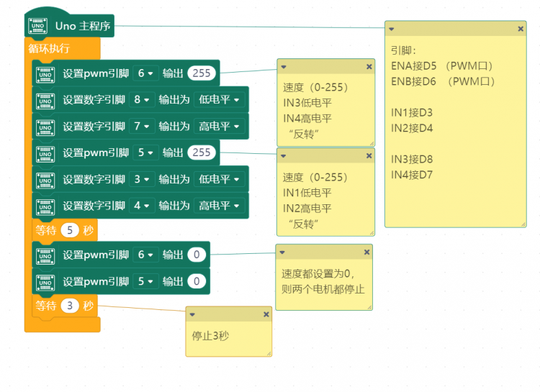
Task: Click the UNO icon on the pwm pin 6 output 0 block
Action: [x=45, y=256]
